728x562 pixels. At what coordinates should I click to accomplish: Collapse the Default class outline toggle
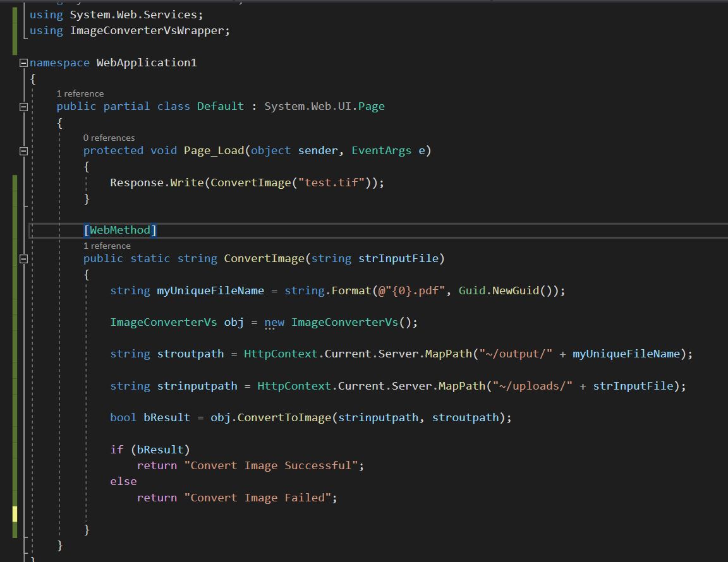click(x=23, y=107)
